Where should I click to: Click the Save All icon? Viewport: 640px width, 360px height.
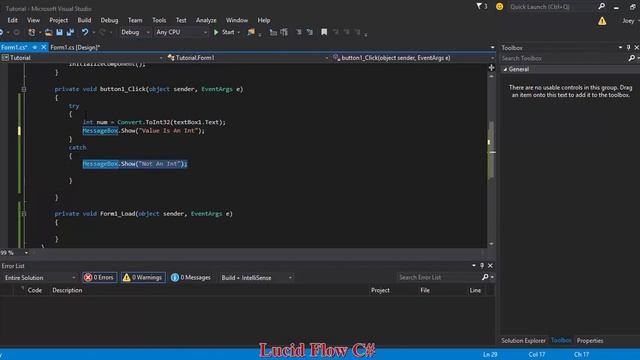coord(70,32)
